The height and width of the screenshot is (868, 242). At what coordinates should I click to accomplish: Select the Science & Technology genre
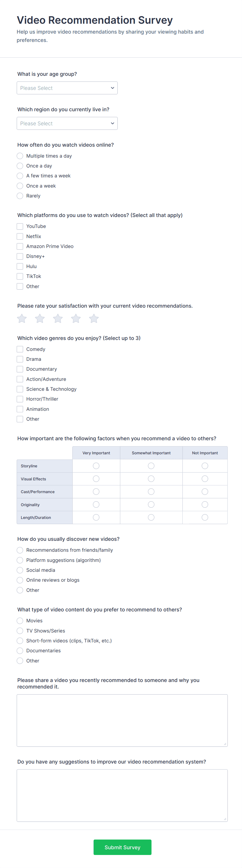20,389
